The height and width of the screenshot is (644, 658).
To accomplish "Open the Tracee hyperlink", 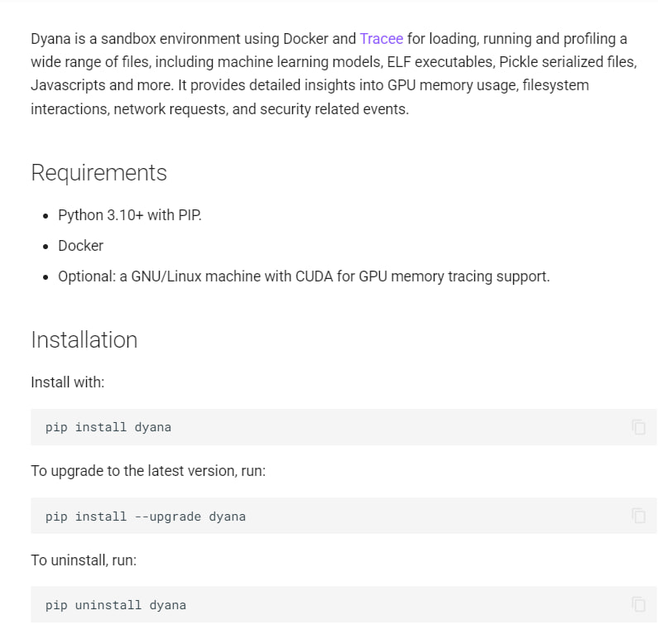I will 381,39.
